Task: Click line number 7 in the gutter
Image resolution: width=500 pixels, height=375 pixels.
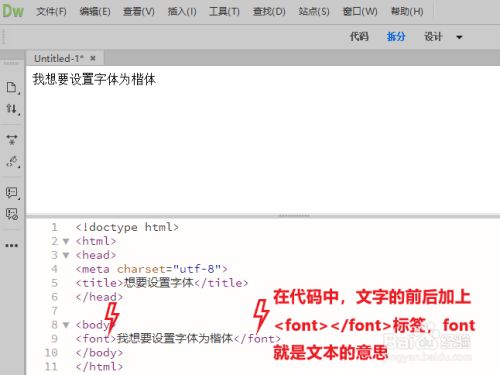Action: [55, 311]
